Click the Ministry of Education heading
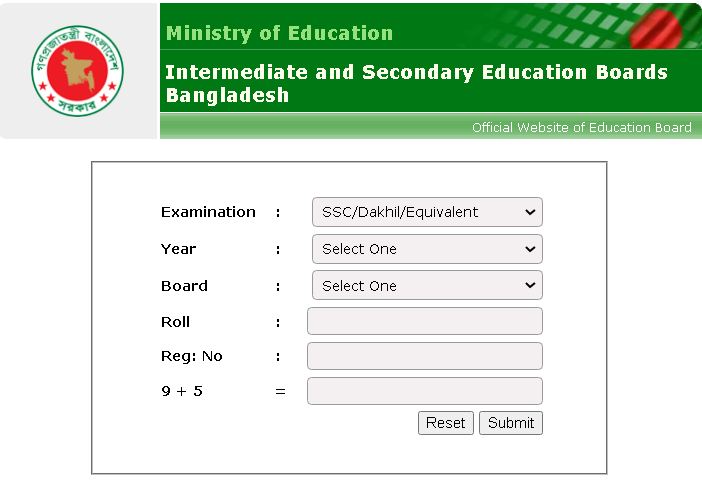The height and width of the screenshot is (500, 702). 279,33
